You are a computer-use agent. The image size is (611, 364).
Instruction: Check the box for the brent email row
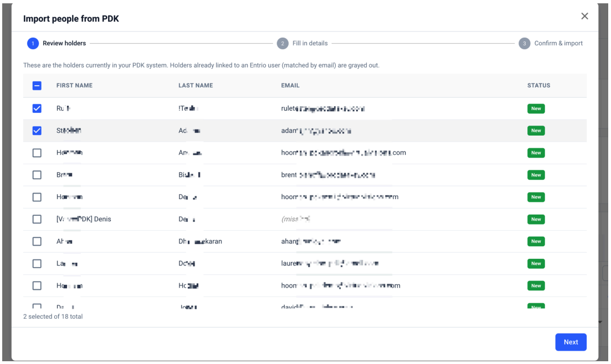click(37, 175)
